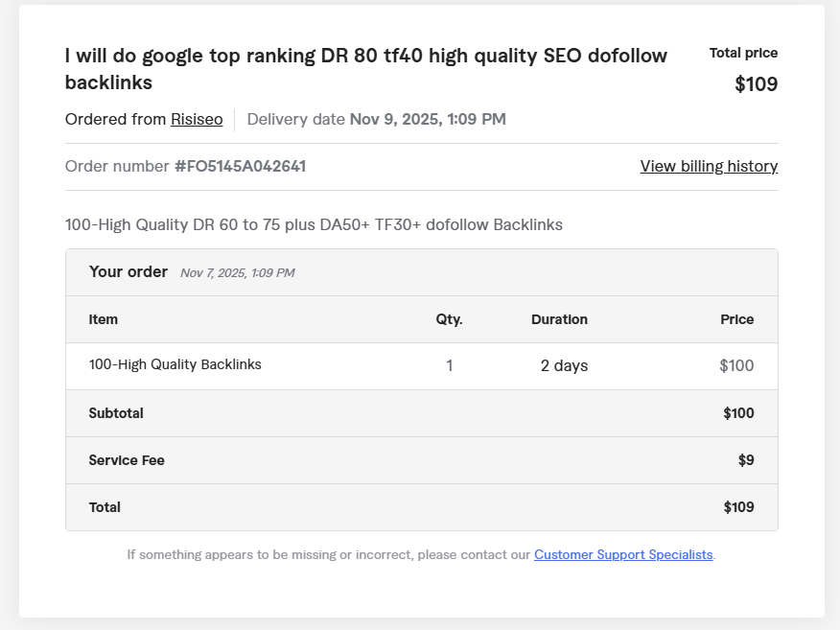
Task: Click the Price column header
Action: (x=736, y=319)
